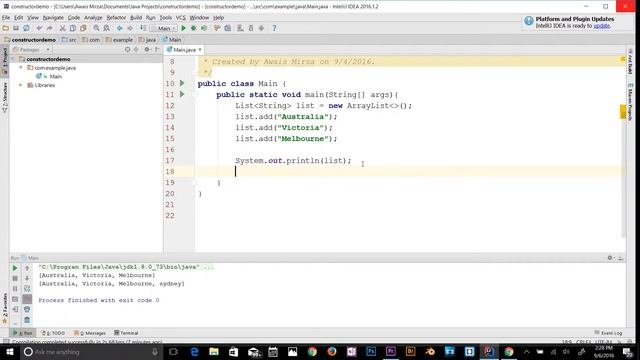Click the Up Stack Trace arrow in Run panel
Screen dimensions: 640x360
[x=27, y=268]
